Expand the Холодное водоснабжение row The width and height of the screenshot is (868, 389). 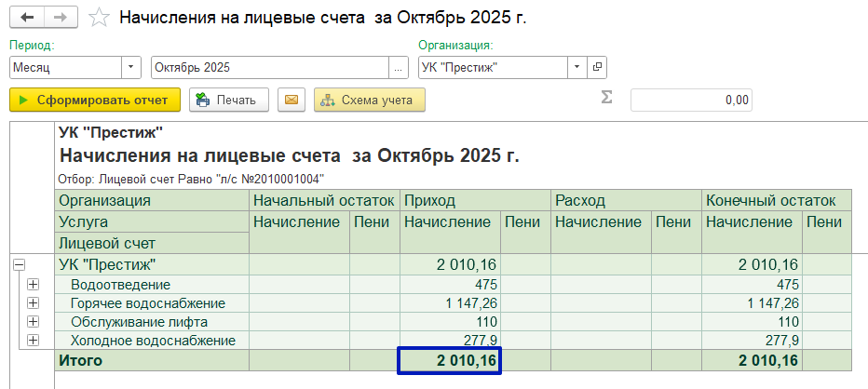34,340
